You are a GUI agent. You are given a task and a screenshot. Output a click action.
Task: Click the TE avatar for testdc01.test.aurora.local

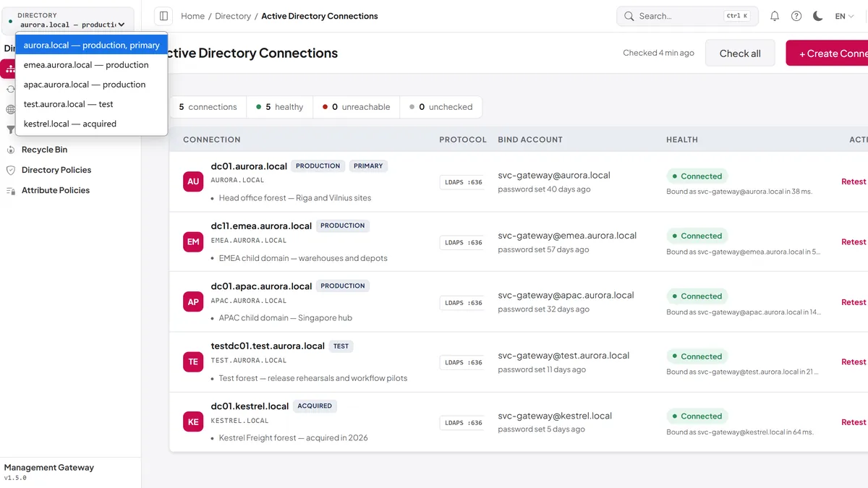(193, 361)
